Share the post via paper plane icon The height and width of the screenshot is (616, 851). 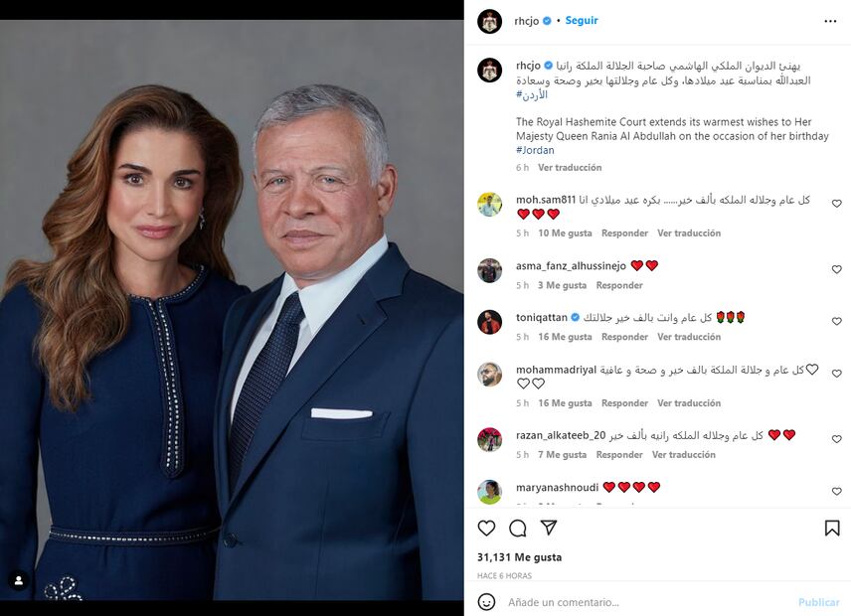click(549, 528)
